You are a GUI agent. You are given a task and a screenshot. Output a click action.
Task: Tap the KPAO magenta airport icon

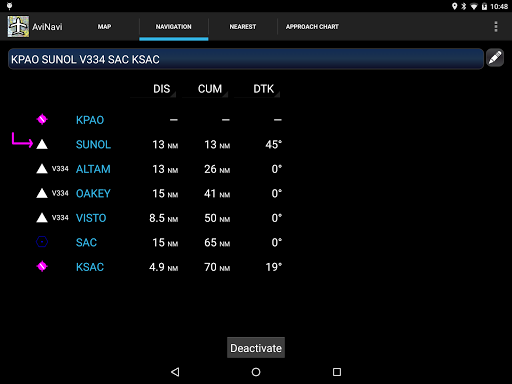tap(42, 119)
